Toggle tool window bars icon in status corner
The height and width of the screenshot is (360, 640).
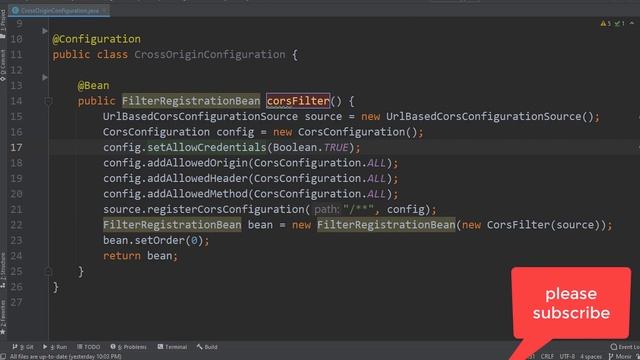click(3, 356)
